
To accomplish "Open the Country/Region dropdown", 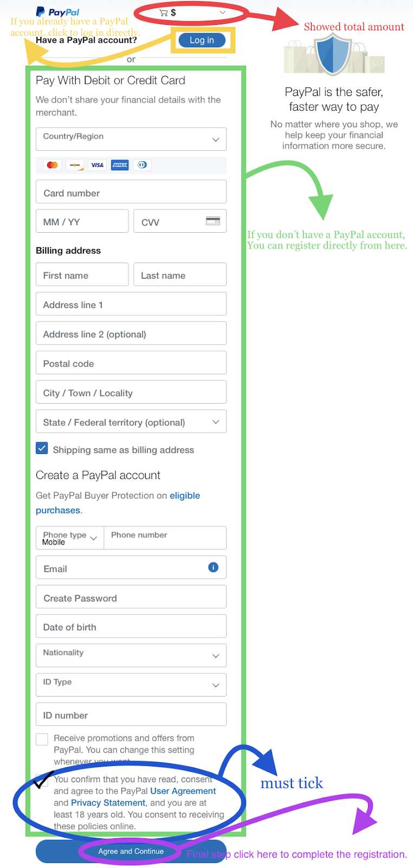I will point(131,139).
